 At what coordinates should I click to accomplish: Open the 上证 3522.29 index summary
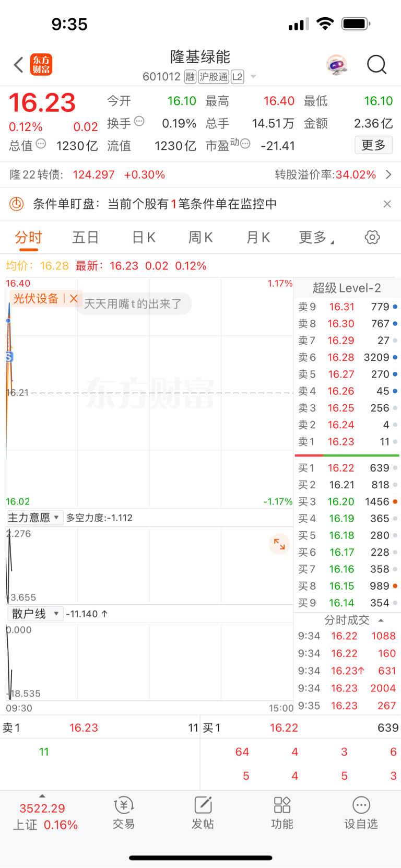(45, 816)
